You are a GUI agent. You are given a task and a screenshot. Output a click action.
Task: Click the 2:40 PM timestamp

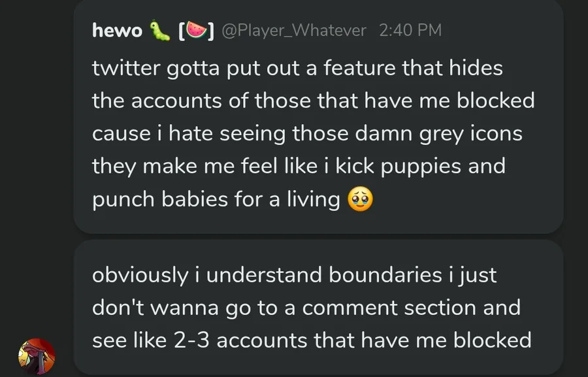click(x=410, y=30)
